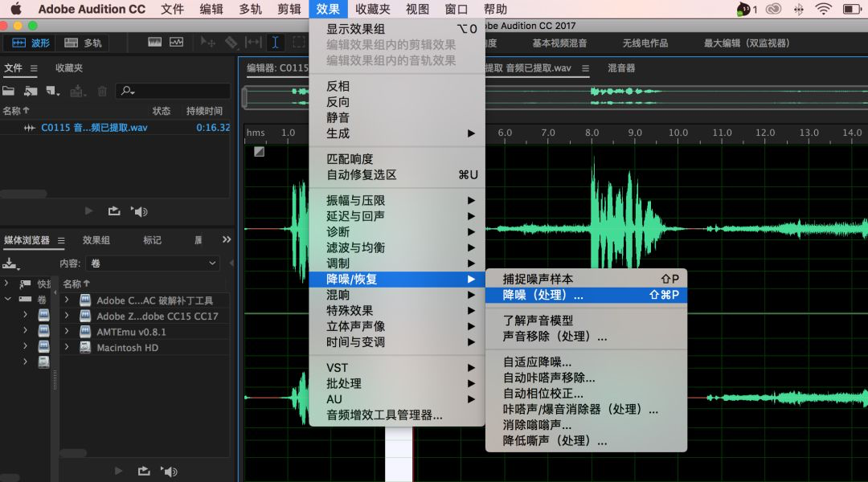Show the spectral frequency display icon
Screen dimensions: 868x482
pos(155,43)
